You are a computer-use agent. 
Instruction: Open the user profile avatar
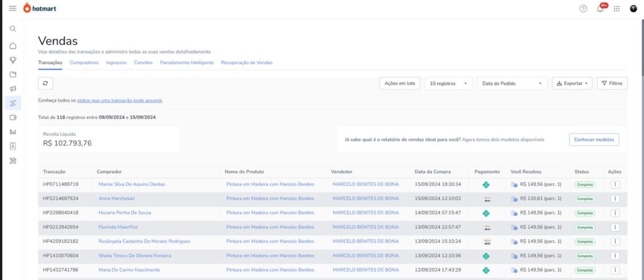[x=633, y=8]
